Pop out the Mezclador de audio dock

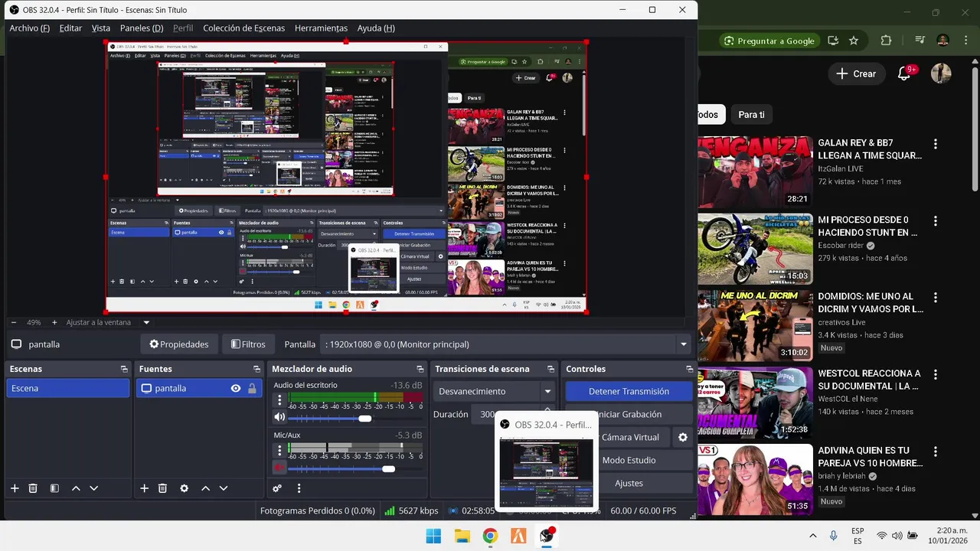pos(420,369)
